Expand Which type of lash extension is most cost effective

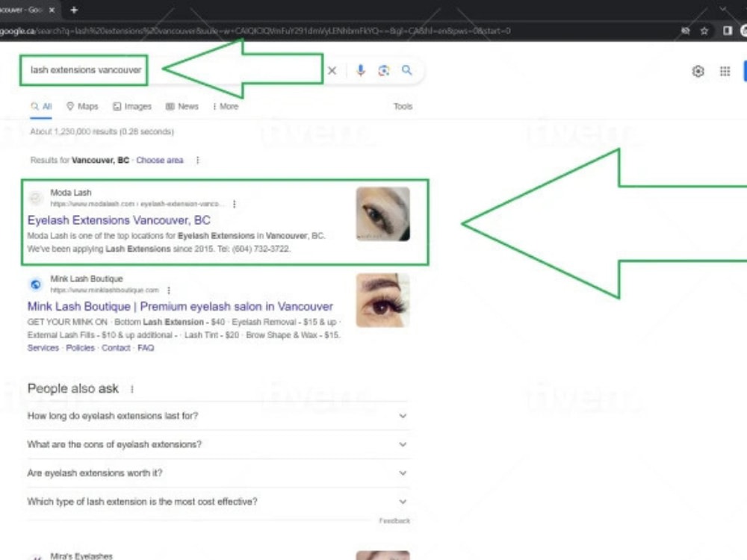[218, 502]
